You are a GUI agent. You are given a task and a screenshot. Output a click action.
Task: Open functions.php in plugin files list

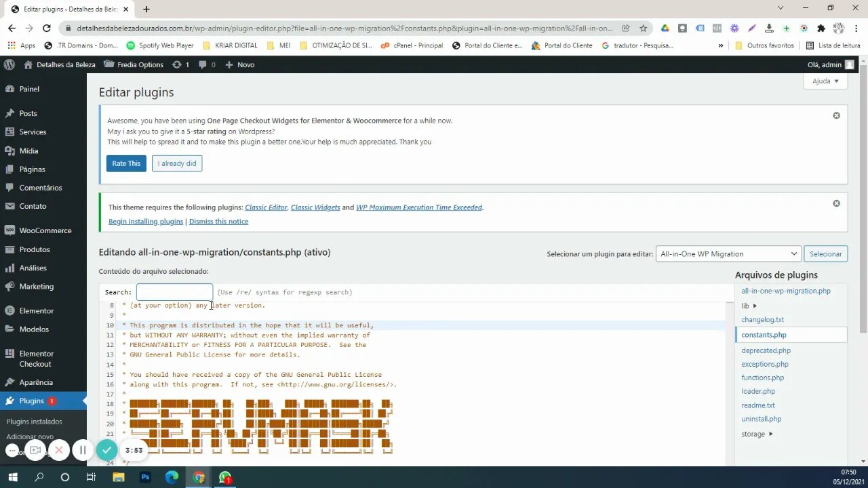762,378
